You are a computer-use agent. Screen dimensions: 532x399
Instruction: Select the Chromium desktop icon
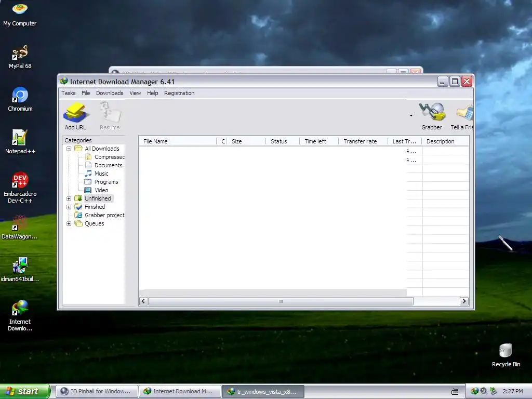coord(20,99)
